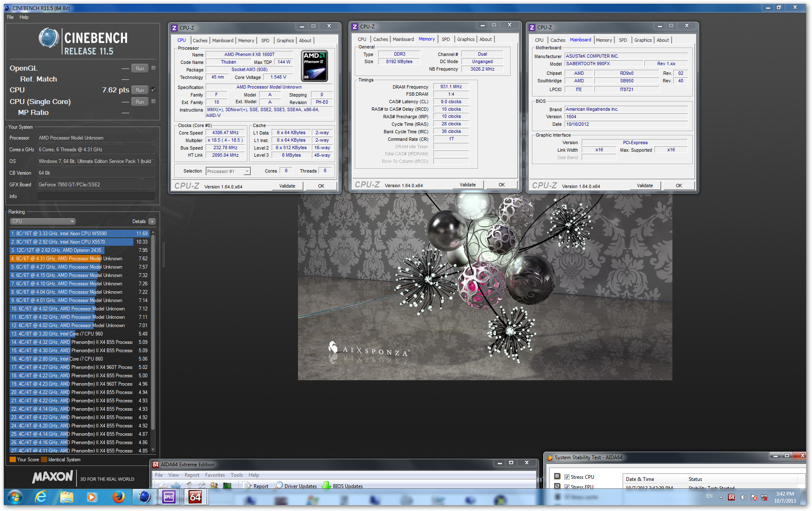
Task: Open Windows Media Player taskbar icon
Action: (92, 497)
